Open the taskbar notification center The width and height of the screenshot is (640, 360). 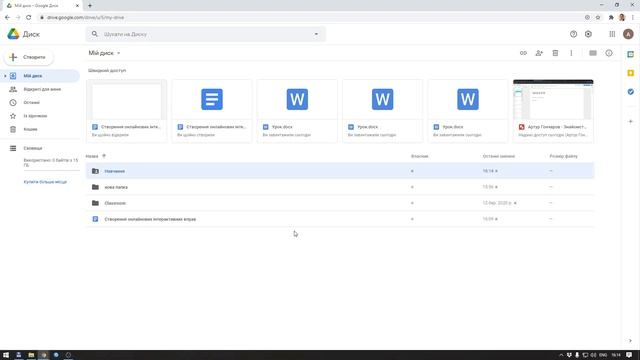629,355
